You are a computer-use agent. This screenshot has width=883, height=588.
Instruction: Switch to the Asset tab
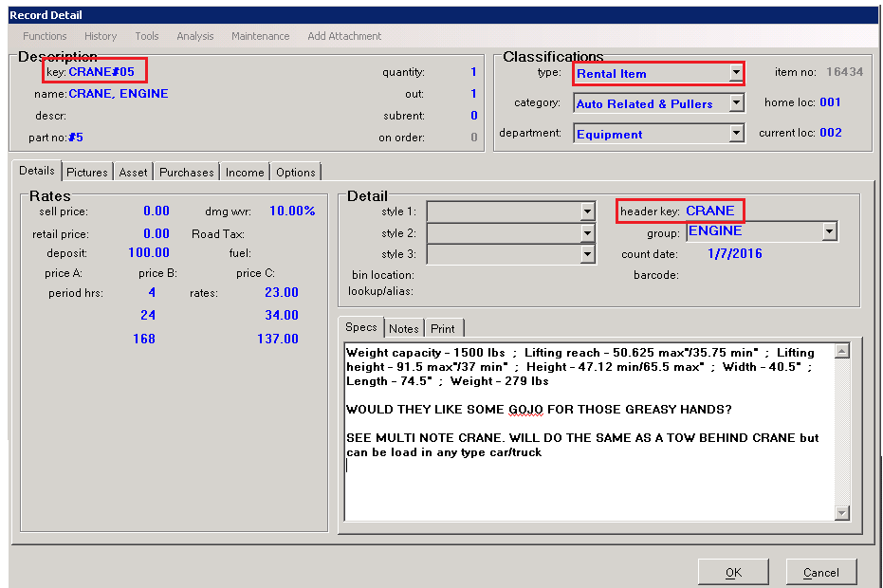(133, 172)
